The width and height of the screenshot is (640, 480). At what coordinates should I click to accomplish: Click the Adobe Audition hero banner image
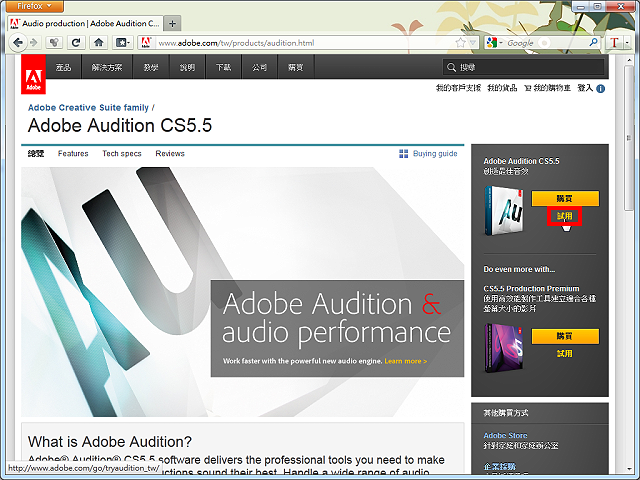click(242, 292)
